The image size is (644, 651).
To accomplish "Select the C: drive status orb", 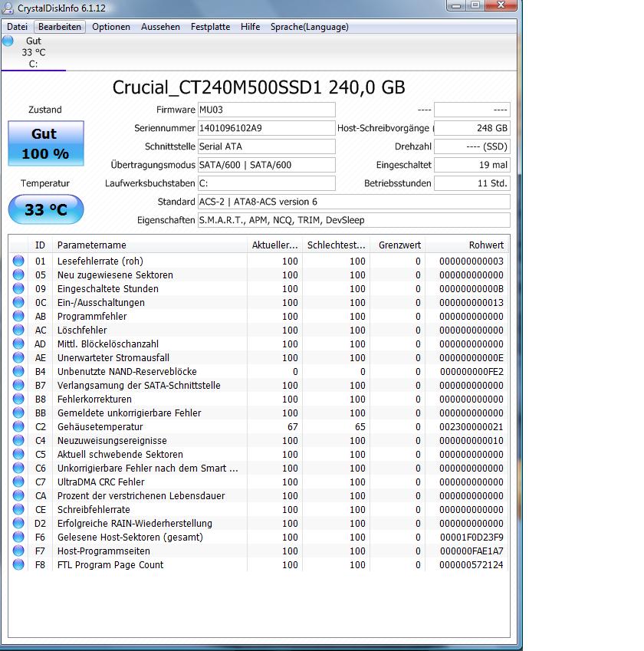I will 8,41.
